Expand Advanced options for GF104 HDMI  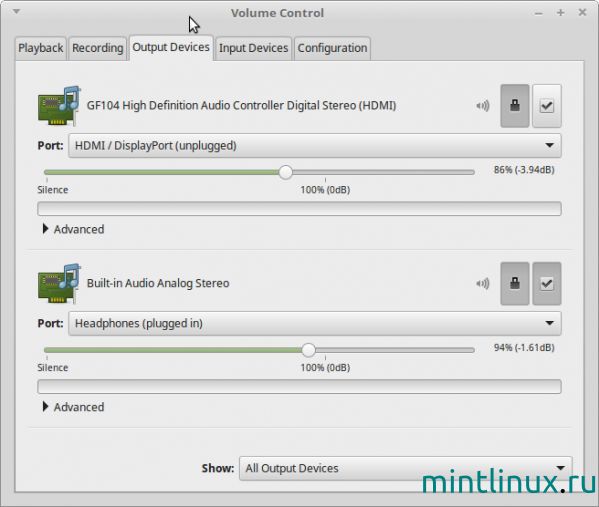click(73, 229)
